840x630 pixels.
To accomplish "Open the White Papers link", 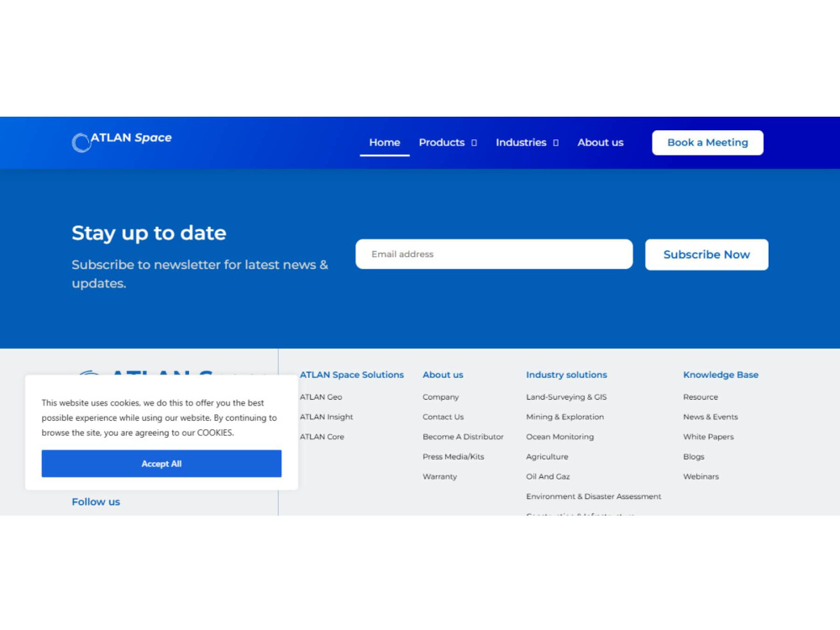I will 708,437.
